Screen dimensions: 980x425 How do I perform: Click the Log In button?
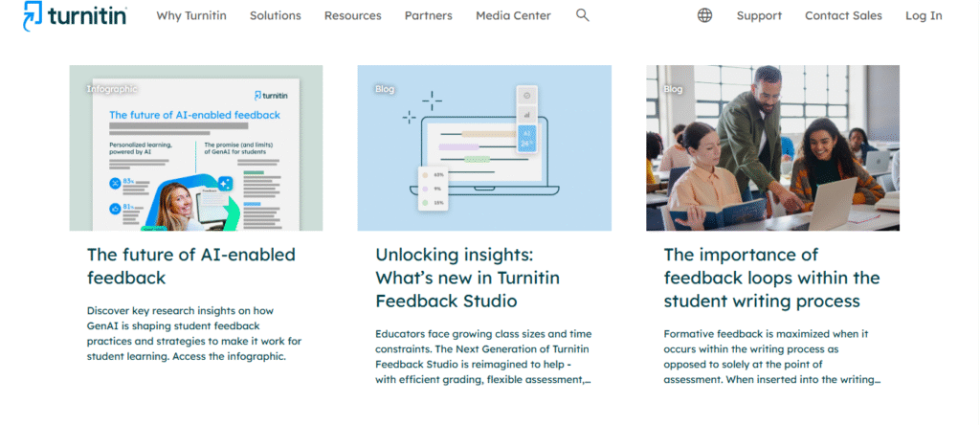pyautogui.click(x=924, y=15)
